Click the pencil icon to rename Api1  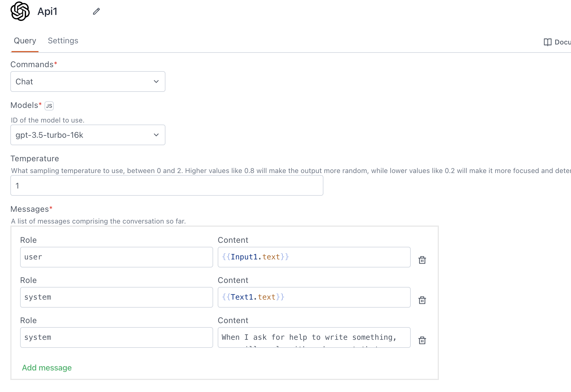point(96,11)
